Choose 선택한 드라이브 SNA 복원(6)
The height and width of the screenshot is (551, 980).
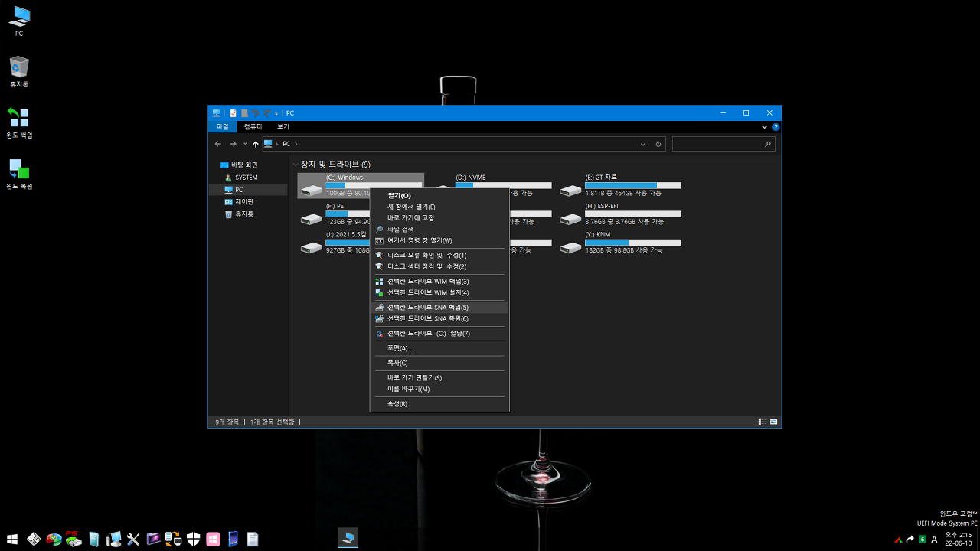[x=439, y=318]
